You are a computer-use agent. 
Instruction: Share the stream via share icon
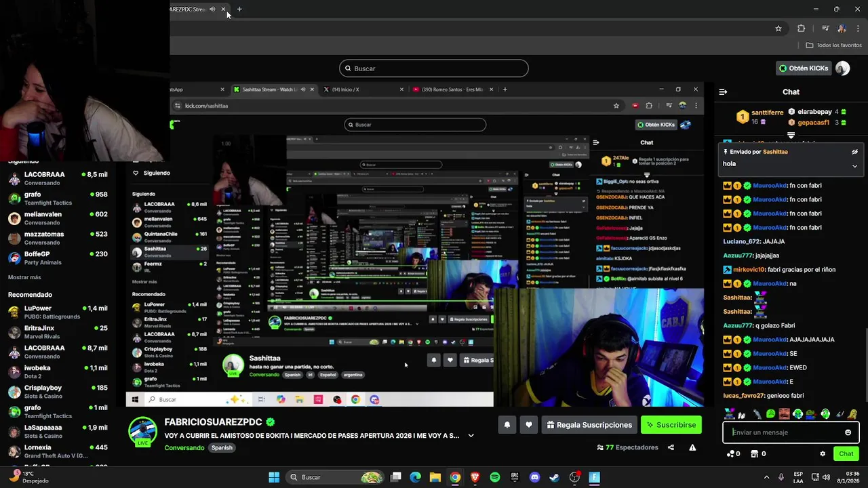(671, 447)
